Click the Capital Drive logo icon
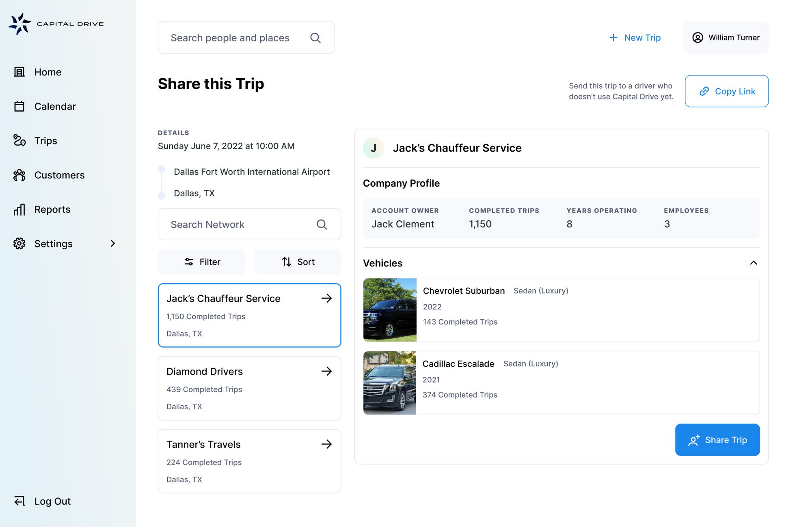Screen dimensions: 812x527 [19, 24]
